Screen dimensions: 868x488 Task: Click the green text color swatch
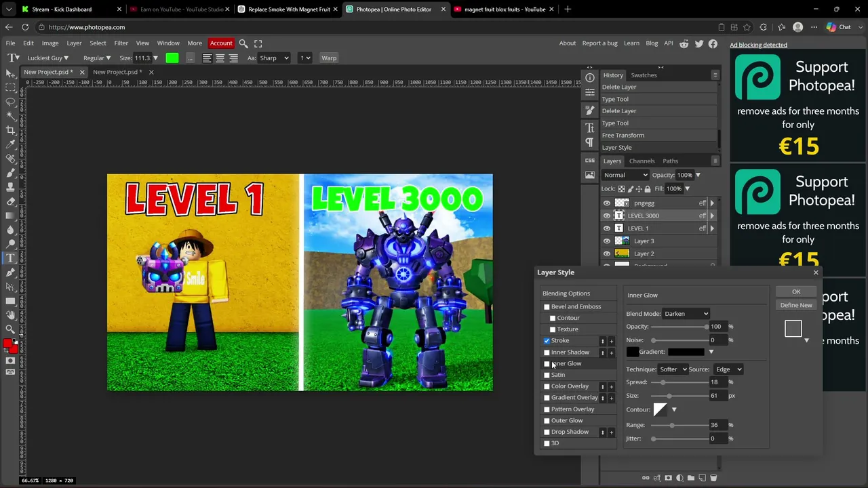(x=172, y=58)
